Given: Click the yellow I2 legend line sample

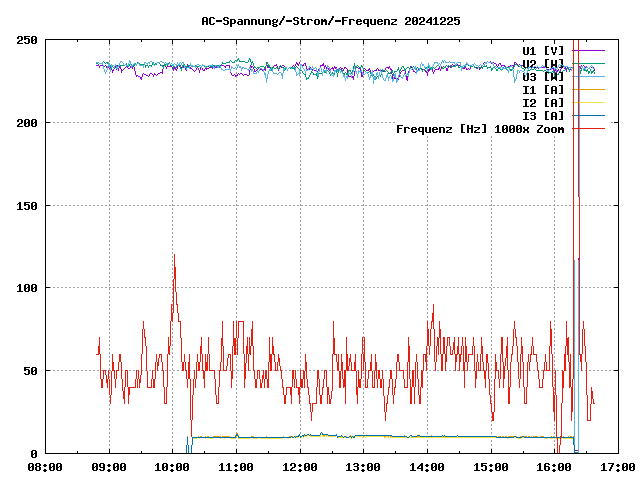Looking at the screenshot, I should tap(588, 102).
